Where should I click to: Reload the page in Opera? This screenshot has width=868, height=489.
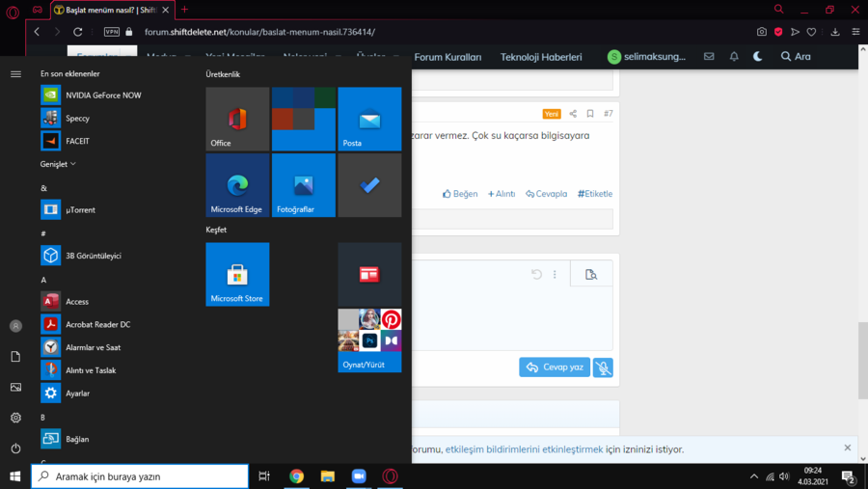coord(77,32)
